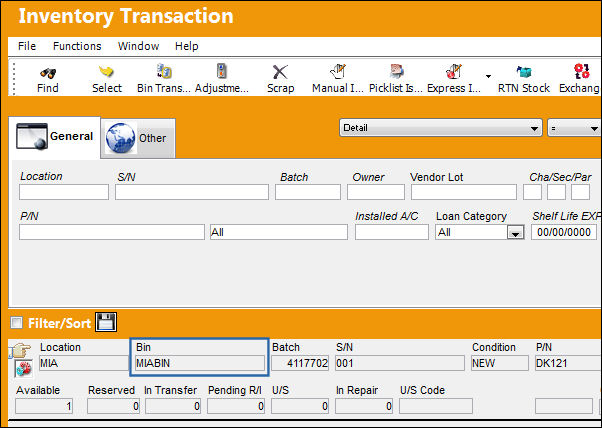The image size is (602, 428).
Task: Click the MIABIN bin field
Action: [x=200, y=363]
